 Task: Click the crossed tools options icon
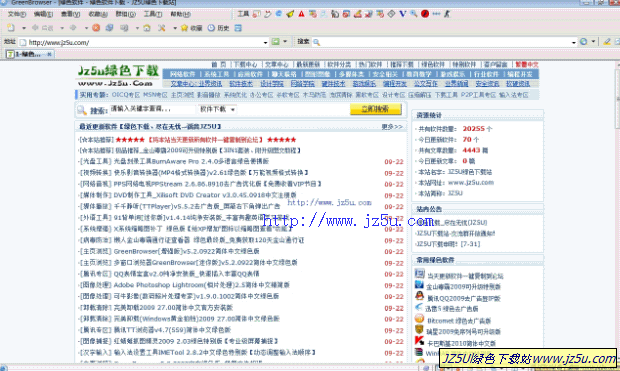pyautogui.click(x=162, y=28)
